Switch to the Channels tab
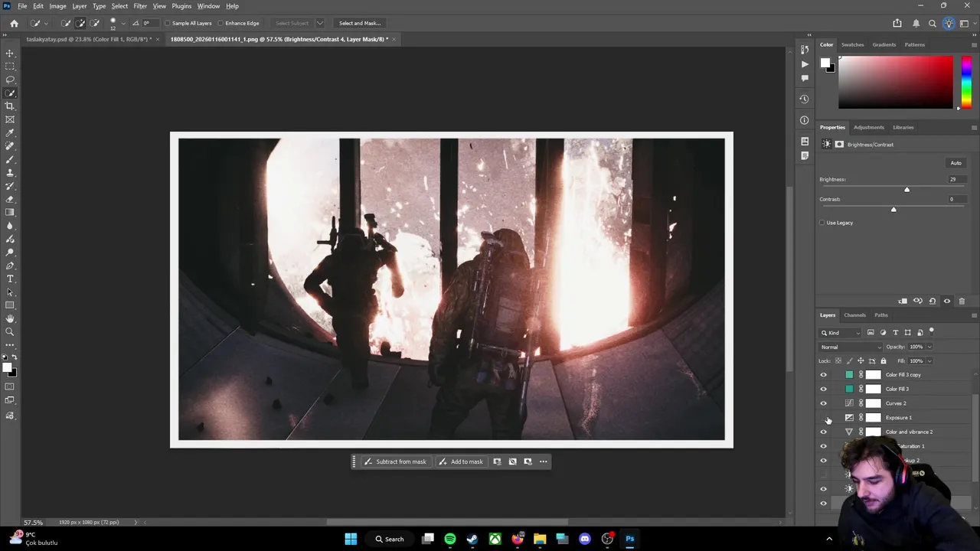This screenshot has width=980, height=551. (854, 315)
